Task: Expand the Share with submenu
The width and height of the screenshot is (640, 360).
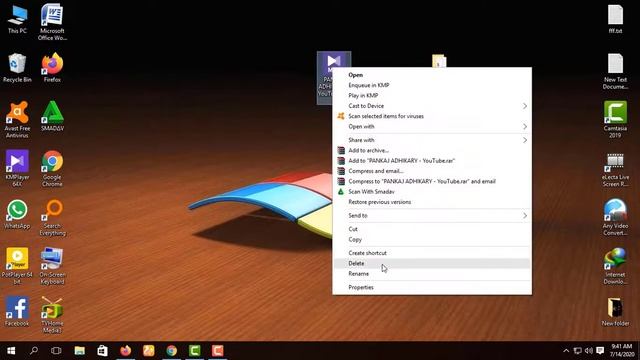Action: pyautogui.click(x=432, y=140)
